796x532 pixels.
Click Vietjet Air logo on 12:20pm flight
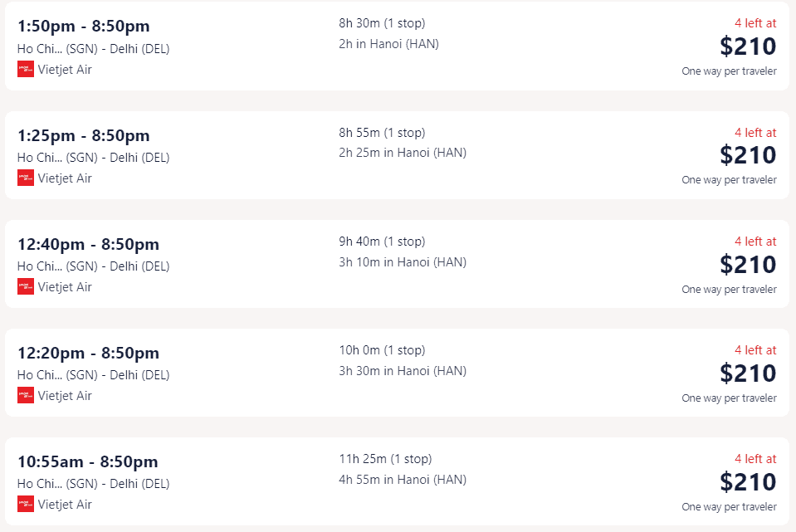click(x=26, y=395)
